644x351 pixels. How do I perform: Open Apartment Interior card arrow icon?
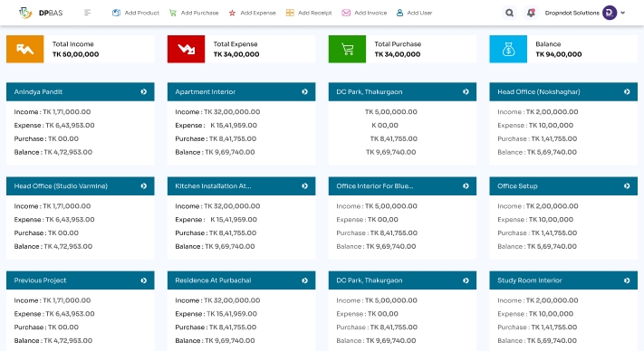point(304,92)
